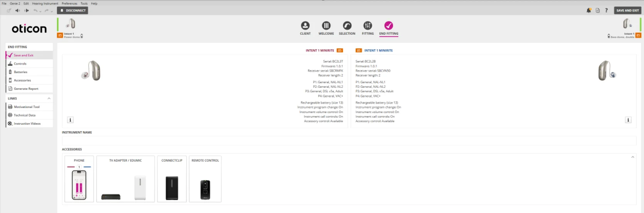Click the red-labelled Intent 1 miniRITE heading
The image size is (644, 213).
[x=320, y=51]
